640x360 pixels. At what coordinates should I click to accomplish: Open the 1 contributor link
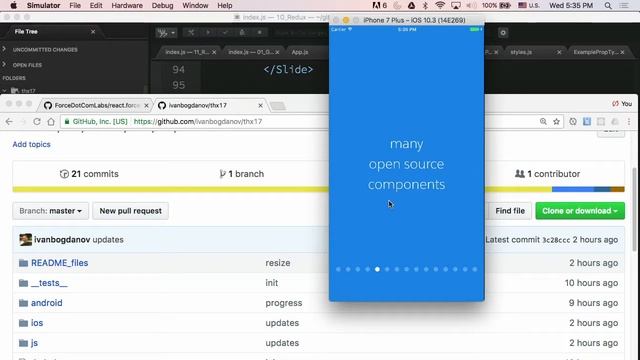tap(547, 174)
